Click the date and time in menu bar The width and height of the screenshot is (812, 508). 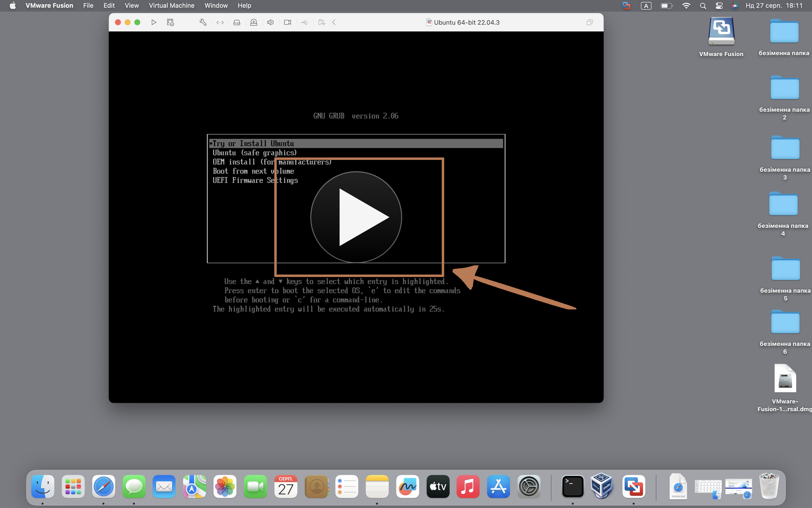click(x=774, y=5)
